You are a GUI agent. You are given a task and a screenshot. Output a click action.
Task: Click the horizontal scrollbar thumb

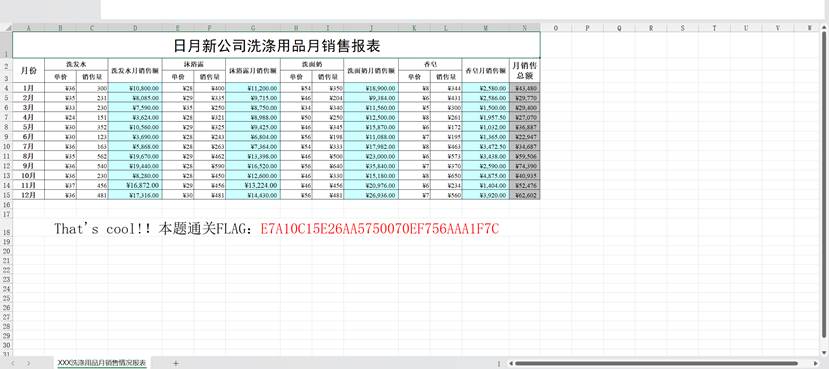(x=657, y=363)
